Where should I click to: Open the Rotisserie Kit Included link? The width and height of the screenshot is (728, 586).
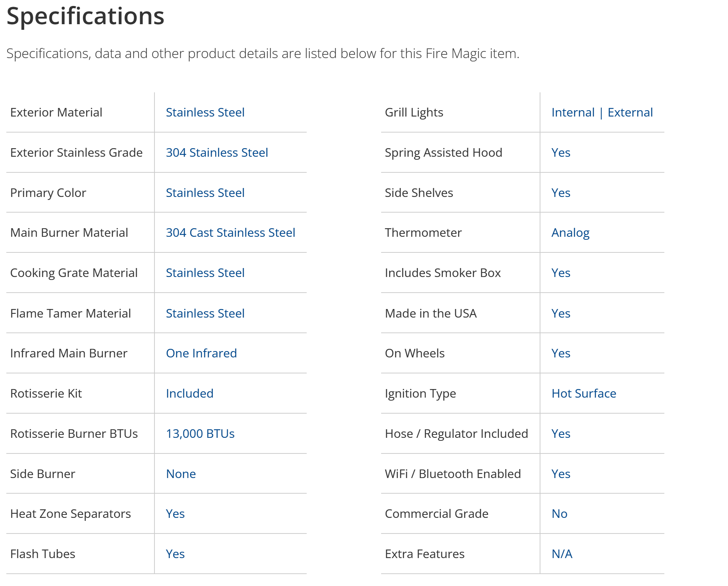point(189,394)
